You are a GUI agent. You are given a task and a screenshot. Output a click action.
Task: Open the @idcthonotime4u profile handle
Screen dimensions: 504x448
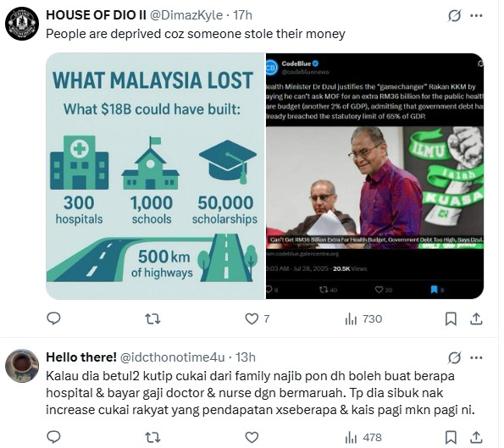172,357
